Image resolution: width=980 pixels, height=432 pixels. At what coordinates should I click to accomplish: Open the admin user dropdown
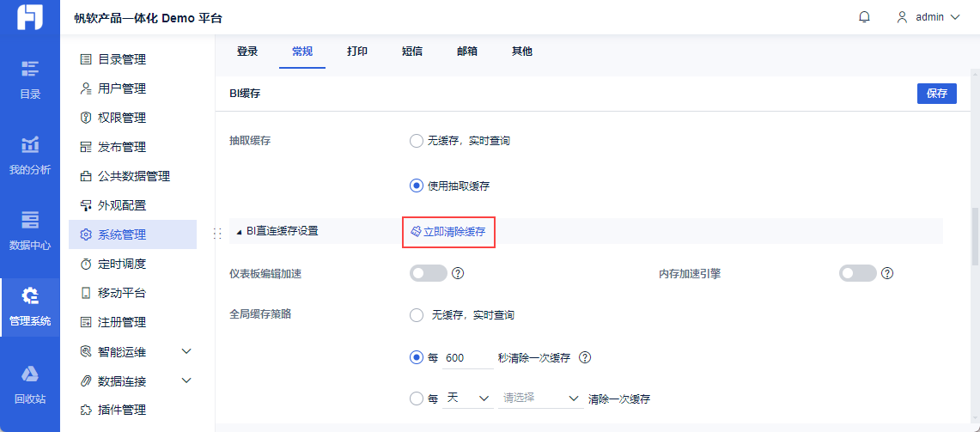click(928, 17)
